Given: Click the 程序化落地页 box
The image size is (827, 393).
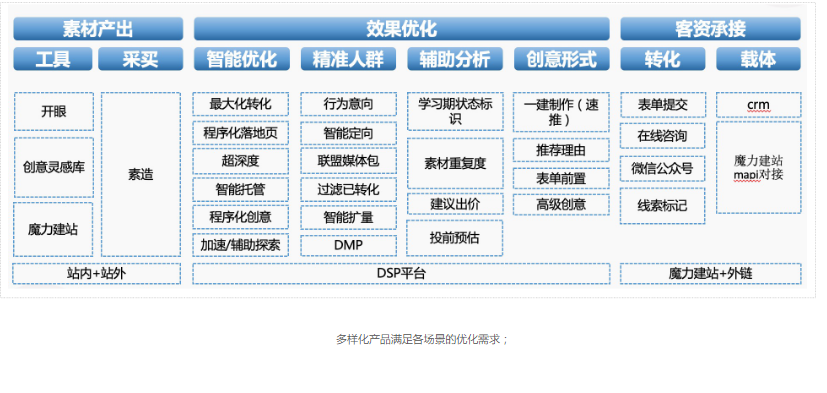Looking at the screenshot, I should (x=241, y=133).
